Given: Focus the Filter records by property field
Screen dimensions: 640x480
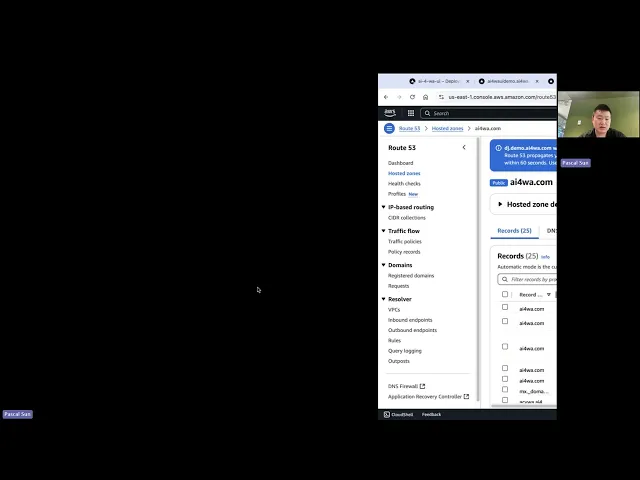Looking at the screenshot, I should tap(527, 279).
